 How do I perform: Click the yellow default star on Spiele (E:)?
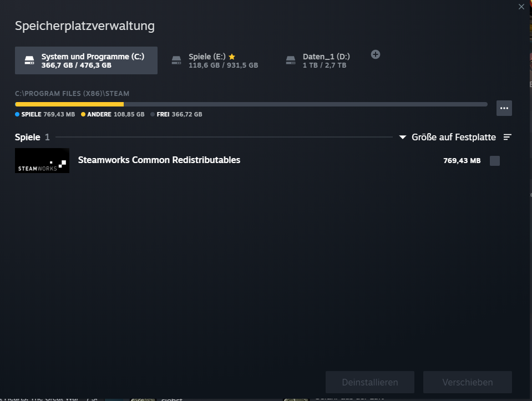[232, 57]
